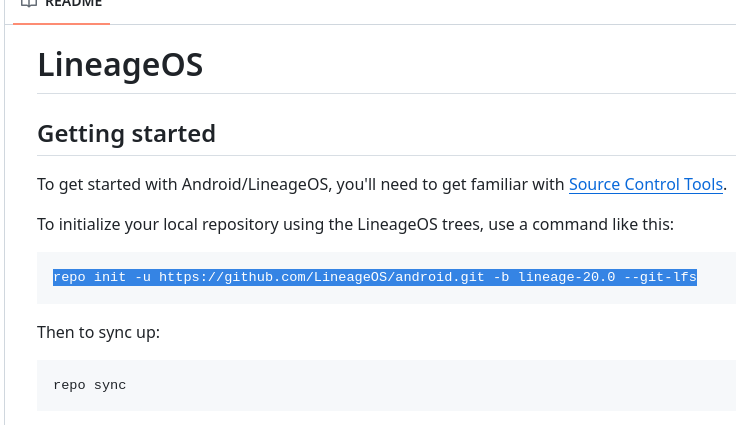This screenshot has height=425, width=736.
Task: Click the highlighted repo init command
Action: pyautogui.click(x=375, y=277)
